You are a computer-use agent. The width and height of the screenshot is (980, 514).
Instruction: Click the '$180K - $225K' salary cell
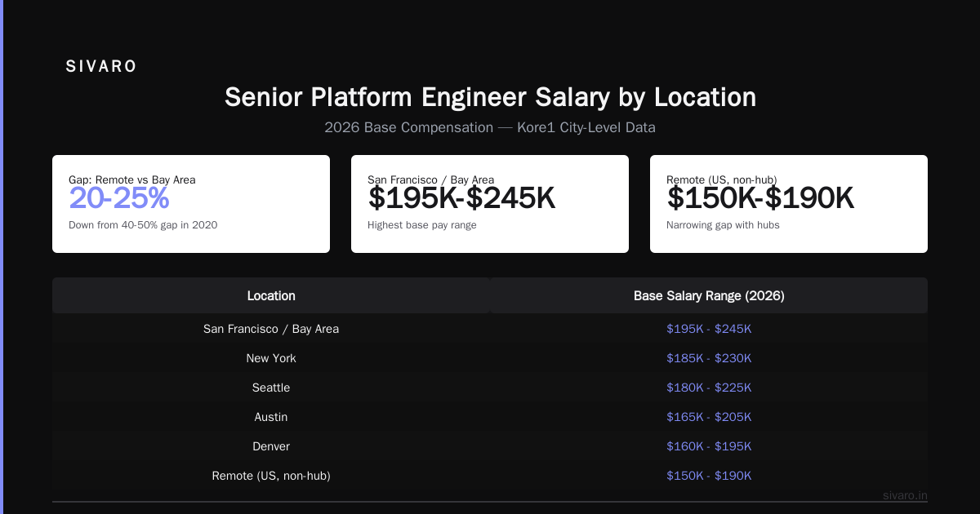pyautogui.click(x=709, y=388)
